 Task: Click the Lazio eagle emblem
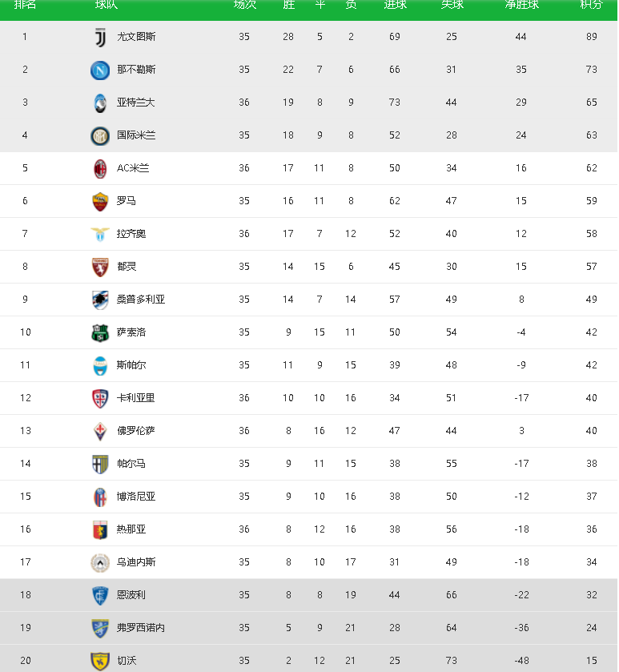(x=100, y=235)
